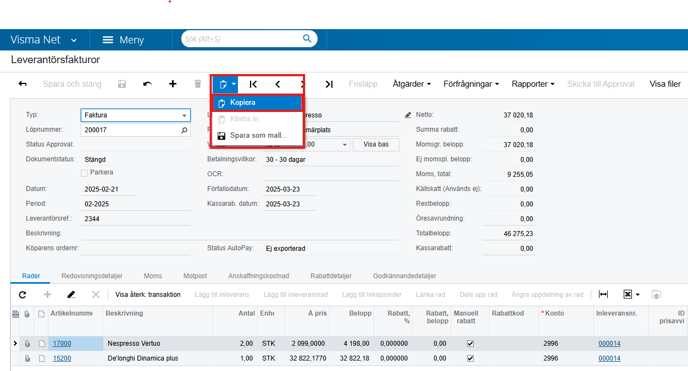
Task: Click the pencil edit icon beside Netto
Action: (x=408, y=115)
